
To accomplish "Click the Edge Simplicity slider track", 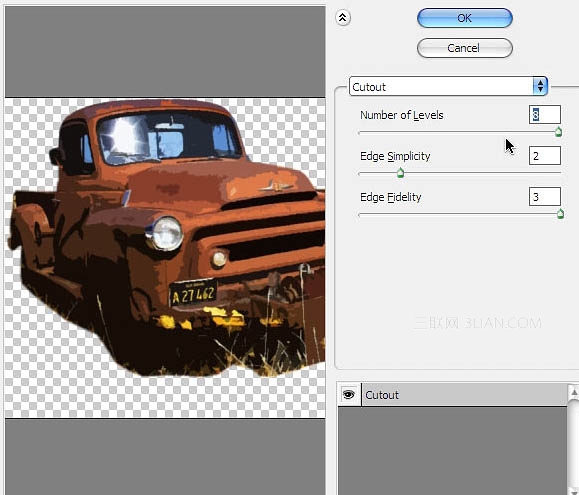I will (460, 173).
